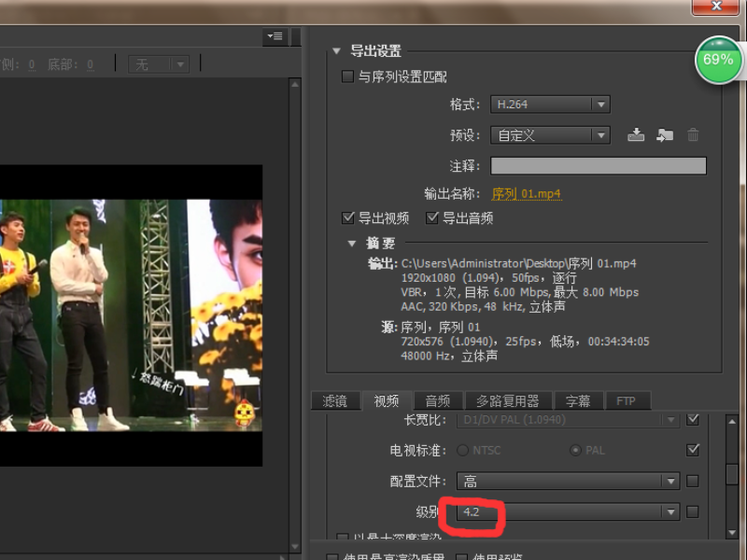Click the save preset icon
Screen dimensions: 747x560
pos(636,134)
